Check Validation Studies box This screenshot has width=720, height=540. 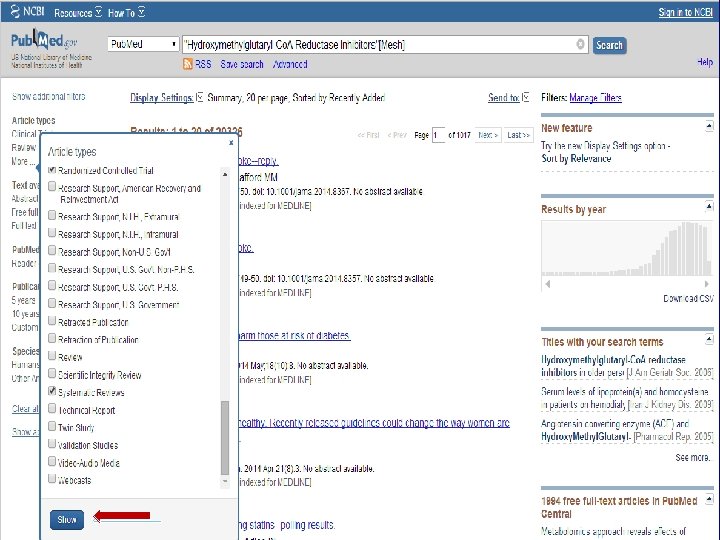click(x=52, y=444)
